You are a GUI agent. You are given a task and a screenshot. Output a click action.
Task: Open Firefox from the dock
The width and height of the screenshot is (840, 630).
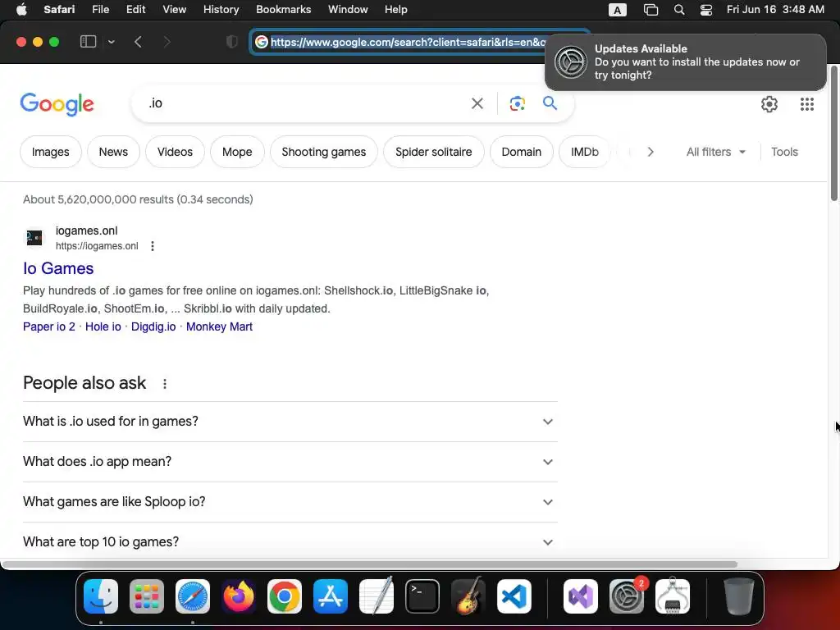point(239,596)
